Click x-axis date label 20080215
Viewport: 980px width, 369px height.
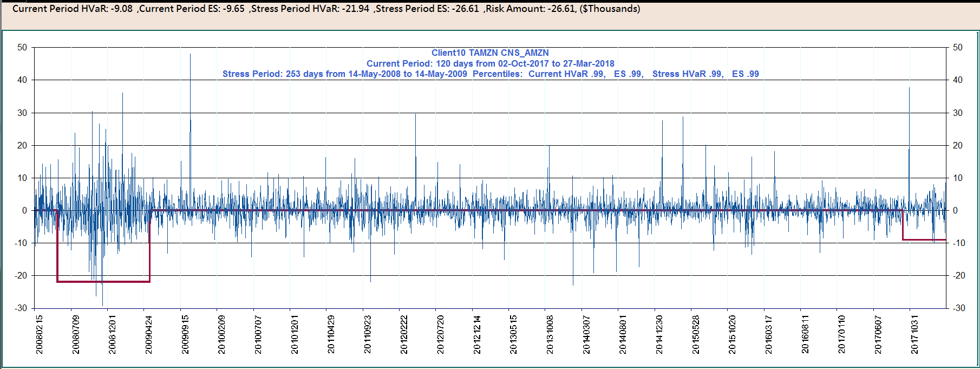point(40,335)
